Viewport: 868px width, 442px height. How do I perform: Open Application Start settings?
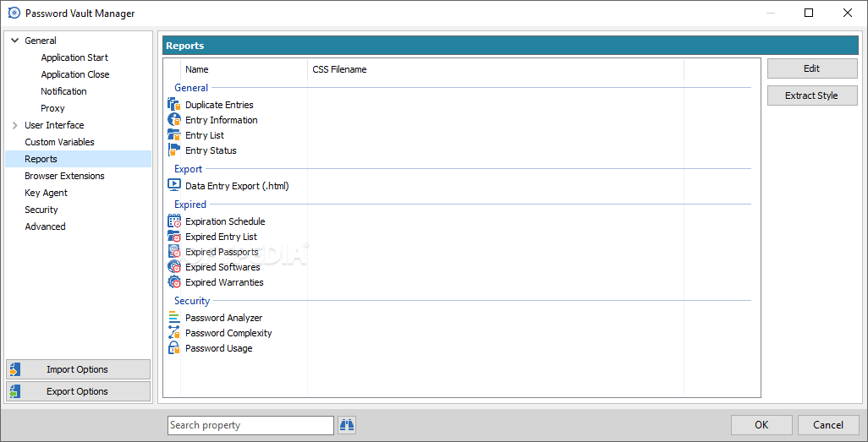pos(74,57)
